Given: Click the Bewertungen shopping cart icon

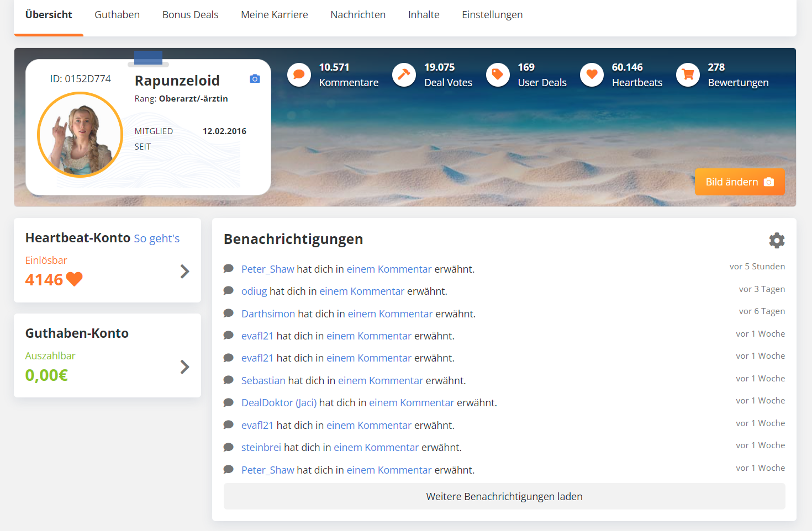Looking at the screenshot, I should pyautogui.click(x=688, y=75).
